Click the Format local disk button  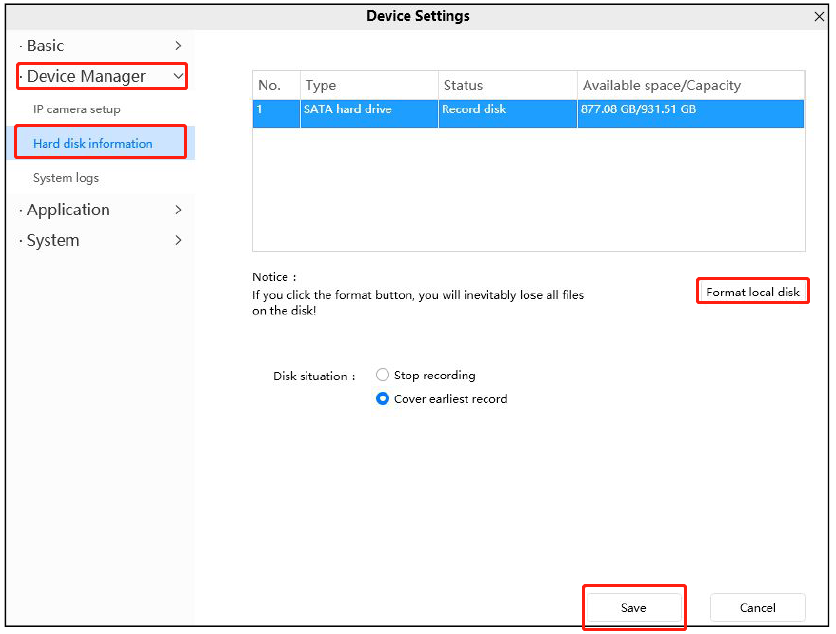click(752, 291)
